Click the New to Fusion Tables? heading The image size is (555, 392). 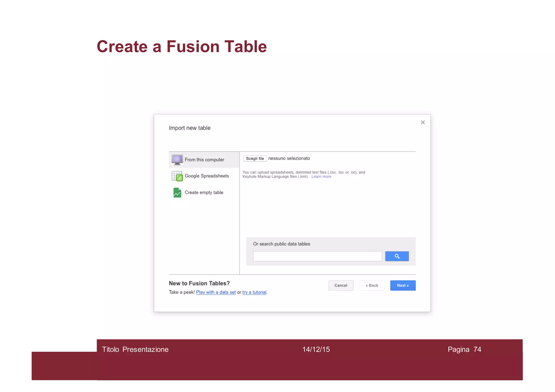pos(199,283)
